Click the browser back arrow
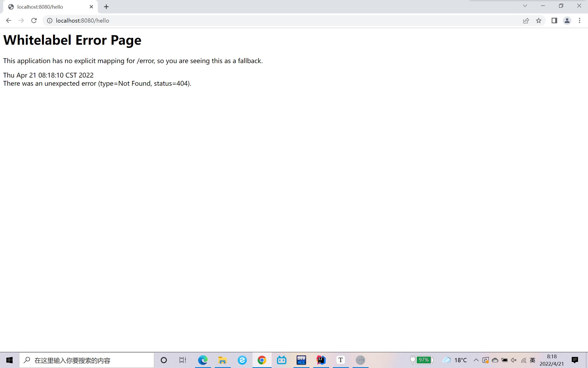588x368 pixels. 8,21
